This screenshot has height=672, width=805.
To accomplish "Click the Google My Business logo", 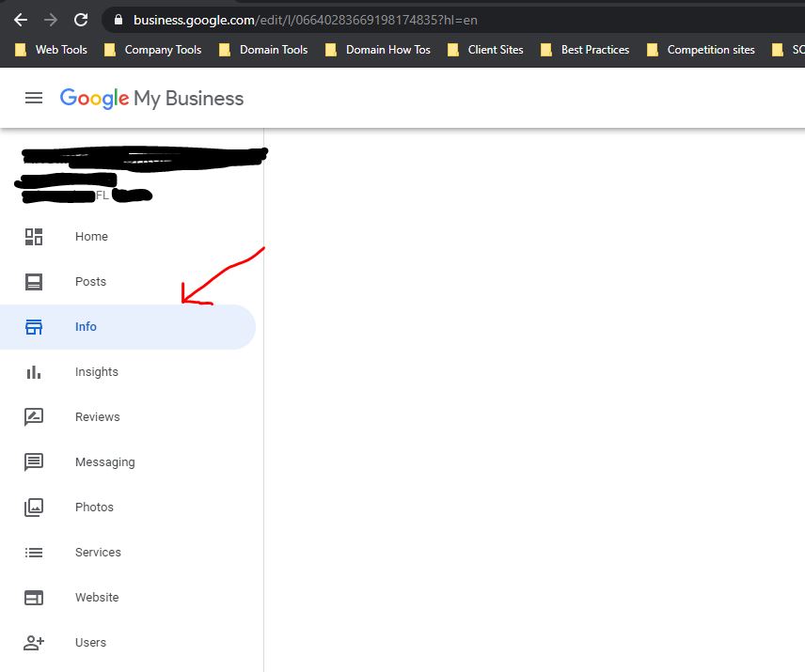I will tap(151, 99).
